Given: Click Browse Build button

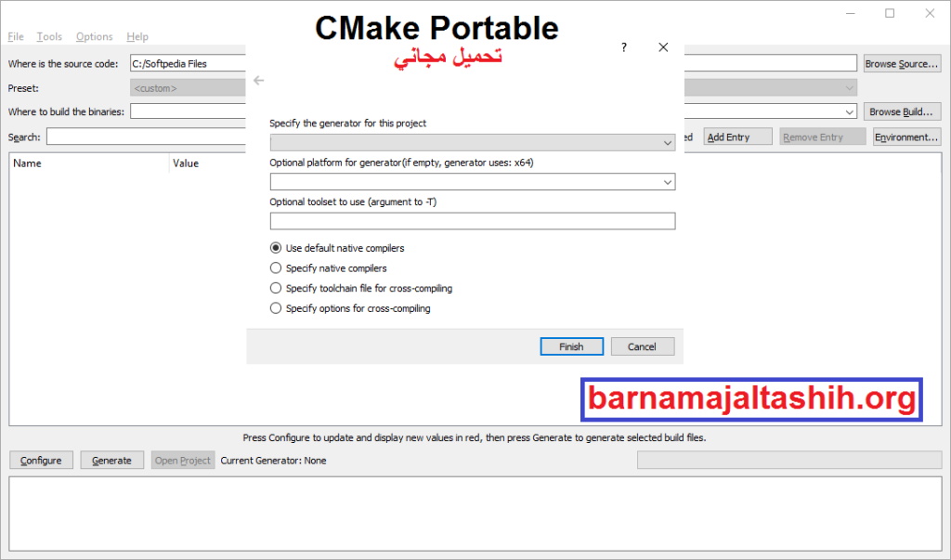Looking at the screenshot, I should [x=902, y=111].
